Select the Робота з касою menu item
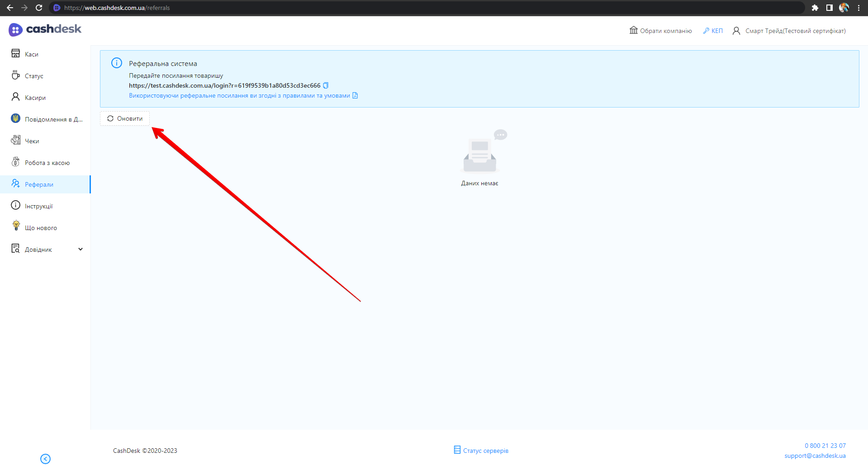 [x=47, y=163]
